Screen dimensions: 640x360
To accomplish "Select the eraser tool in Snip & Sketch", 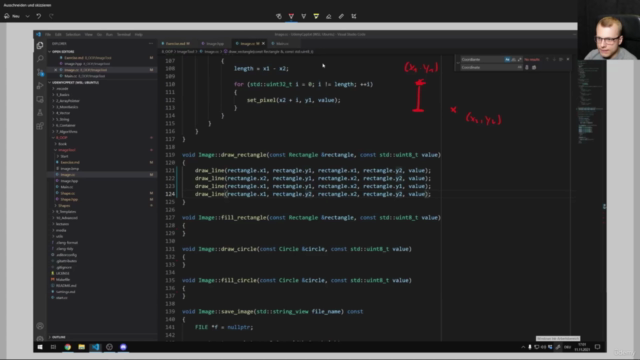I will point(329,16).
